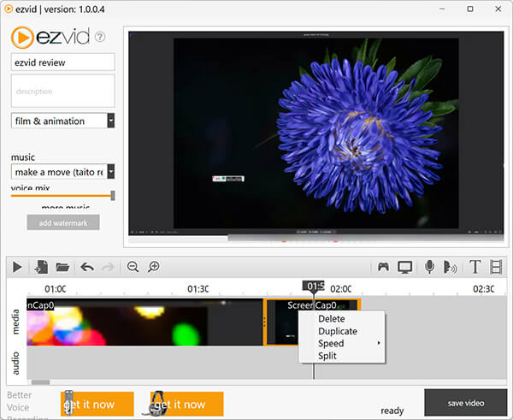Select the make a move music combo box
This screenshot has width=513, height=420.
(62, 172)
